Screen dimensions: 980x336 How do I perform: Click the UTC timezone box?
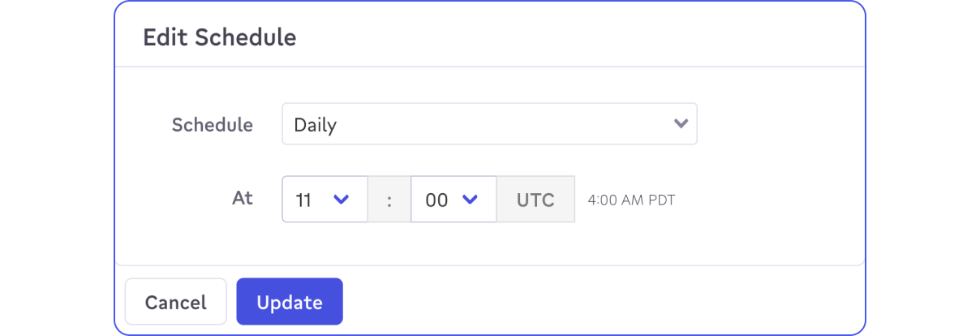(535, 200)
